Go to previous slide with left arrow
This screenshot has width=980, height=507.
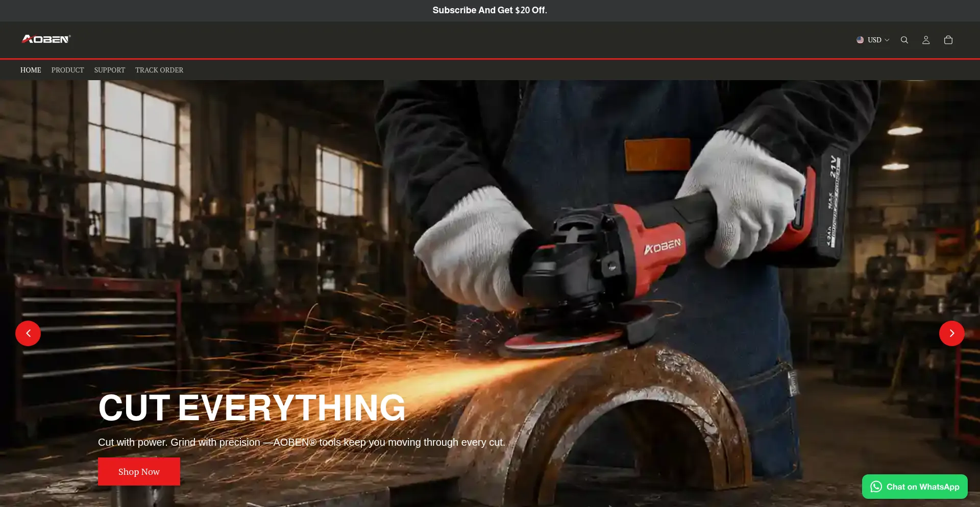pos(28,333)
